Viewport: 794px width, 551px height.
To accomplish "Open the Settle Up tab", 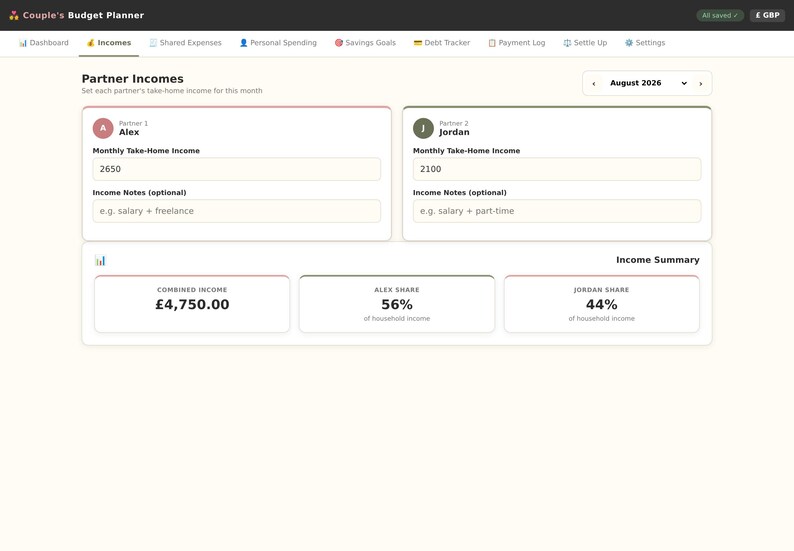I will point(585,43).
